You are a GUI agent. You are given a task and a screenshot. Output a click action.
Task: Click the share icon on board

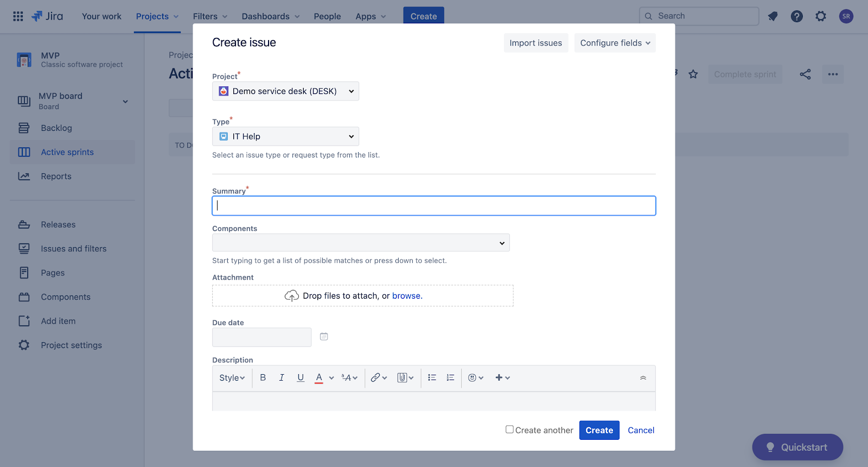tap(805, 74)
